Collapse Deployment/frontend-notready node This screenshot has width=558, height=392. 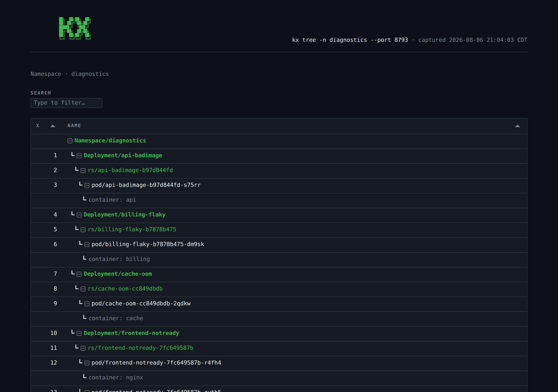[x=79, y=333]
